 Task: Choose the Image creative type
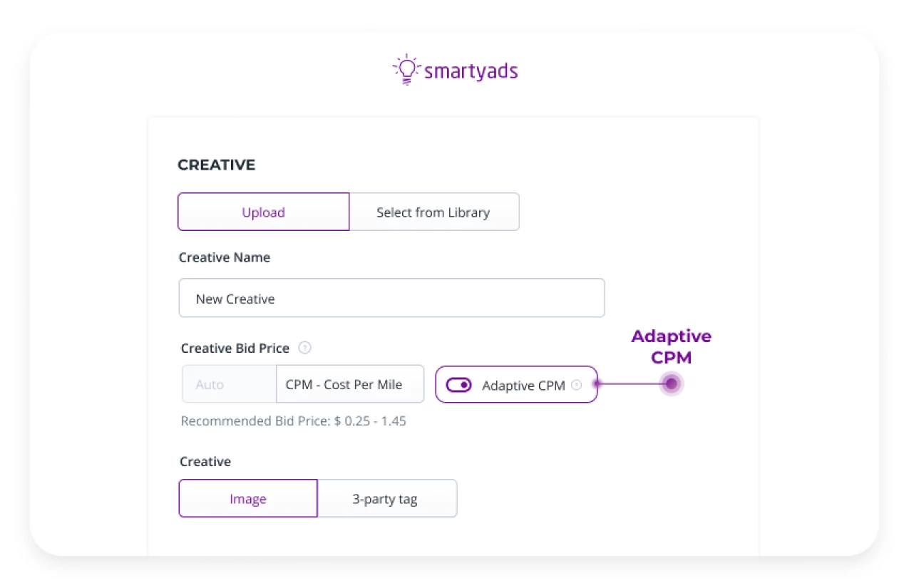tap(247, 499)
